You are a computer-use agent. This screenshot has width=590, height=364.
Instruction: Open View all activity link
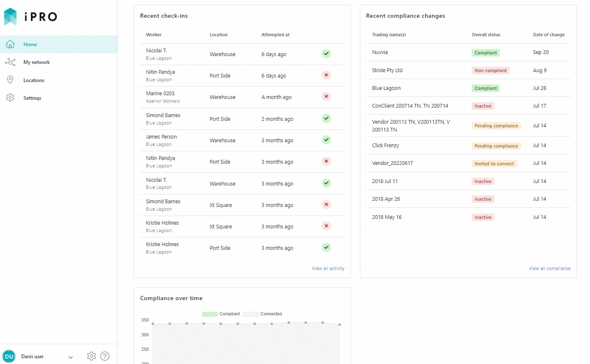tap(328, 268)
